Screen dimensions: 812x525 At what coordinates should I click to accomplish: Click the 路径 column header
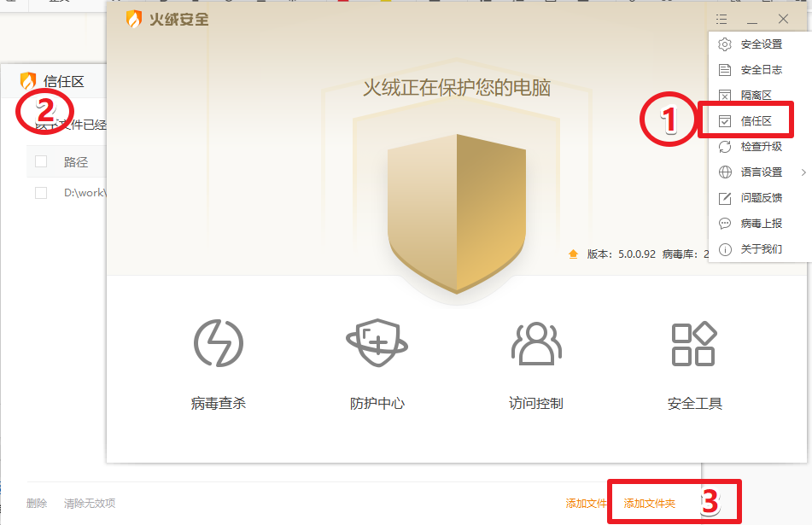pyautogui.click(x=76, y=162)
